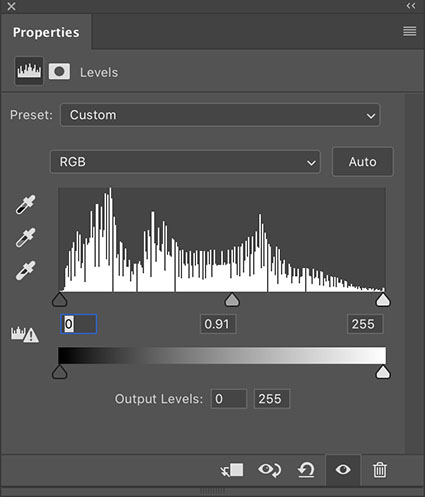425x497 pixels.
Task: Open the Preset Custom dropdown
Action: click(x=220, y=115)
